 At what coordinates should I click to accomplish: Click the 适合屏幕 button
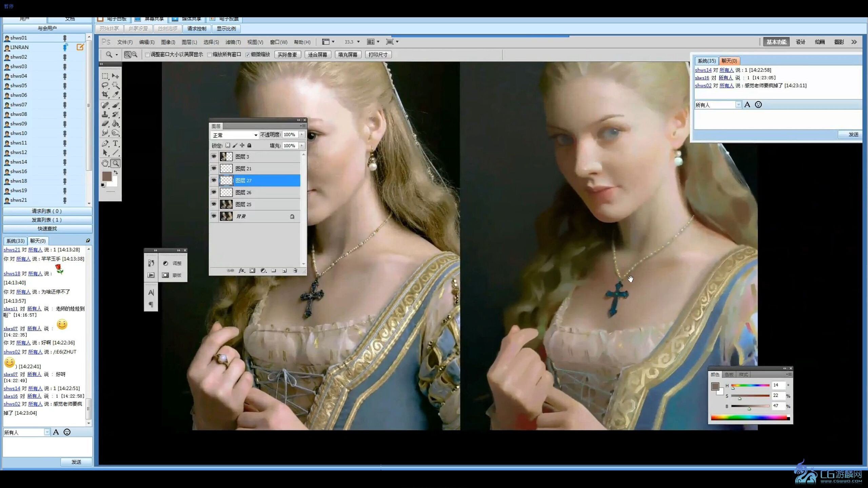pyautogui.click(x=318, y=55)
